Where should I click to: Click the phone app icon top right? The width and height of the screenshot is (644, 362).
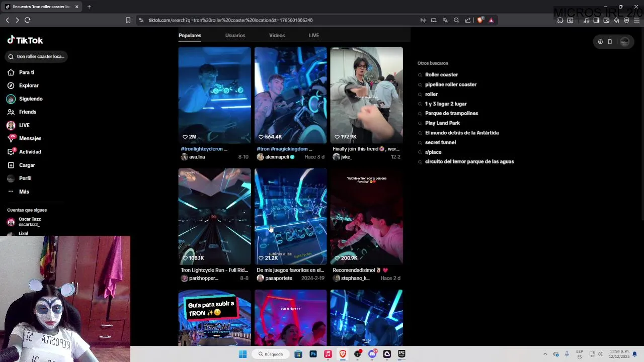coord(610,42)
